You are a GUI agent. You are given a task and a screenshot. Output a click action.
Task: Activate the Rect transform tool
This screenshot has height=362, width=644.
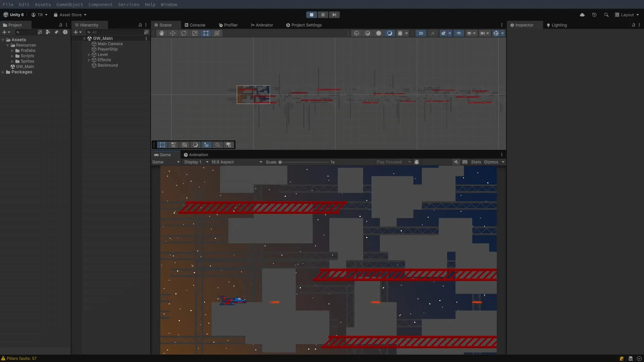click(x=206, y=33)
